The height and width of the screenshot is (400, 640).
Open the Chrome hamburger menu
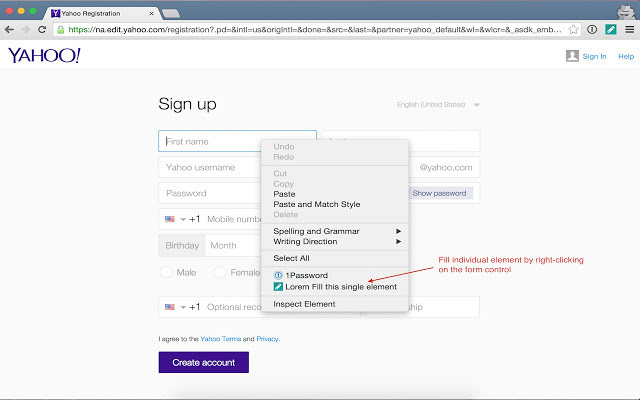[629, 29]
